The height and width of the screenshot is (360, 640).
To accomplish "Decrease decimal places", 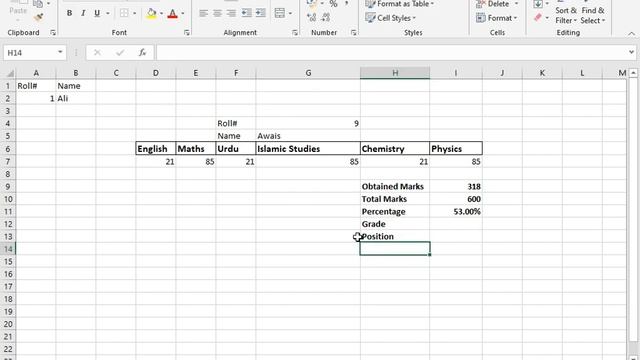I will point(326,17).
